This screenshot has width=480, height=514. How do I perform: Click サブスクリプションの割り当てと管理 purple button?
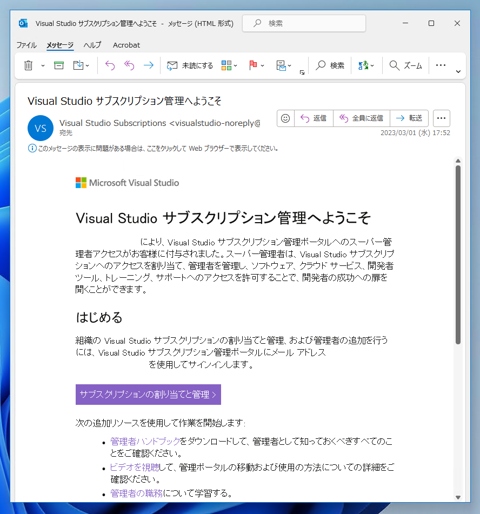pyautogui.click(x=148, y=394)
